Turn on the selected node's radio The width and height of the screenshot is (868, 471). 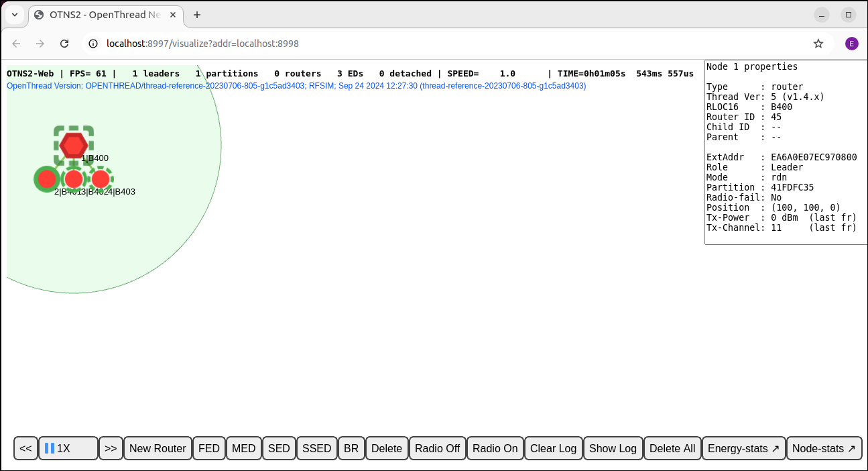495,448
